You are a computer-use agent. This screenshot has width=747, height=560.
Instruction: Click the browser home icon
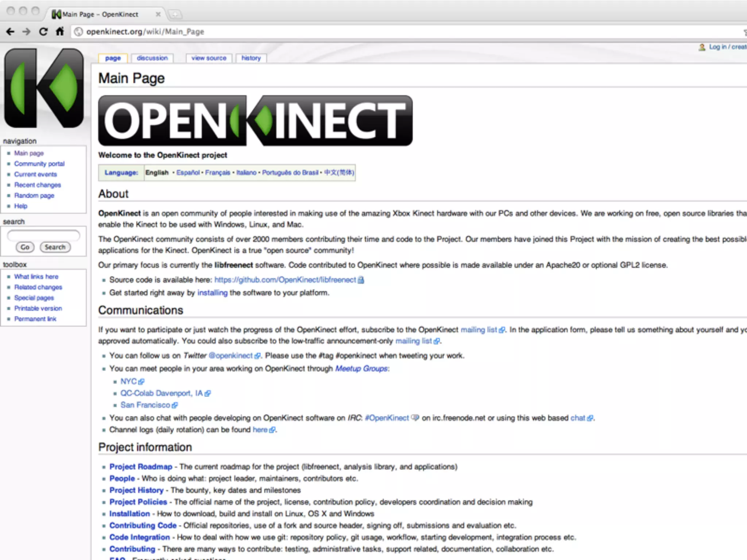(x=60, y=32)
